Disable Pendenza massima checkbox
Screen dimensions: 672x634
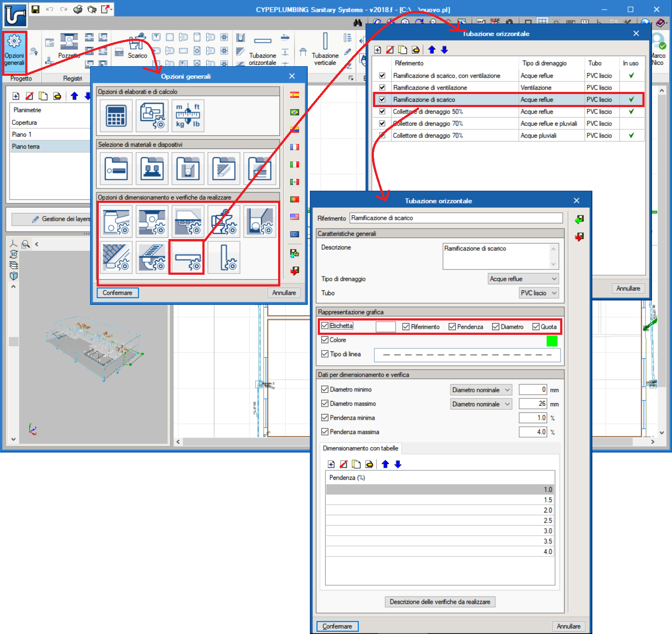[325, 432]
